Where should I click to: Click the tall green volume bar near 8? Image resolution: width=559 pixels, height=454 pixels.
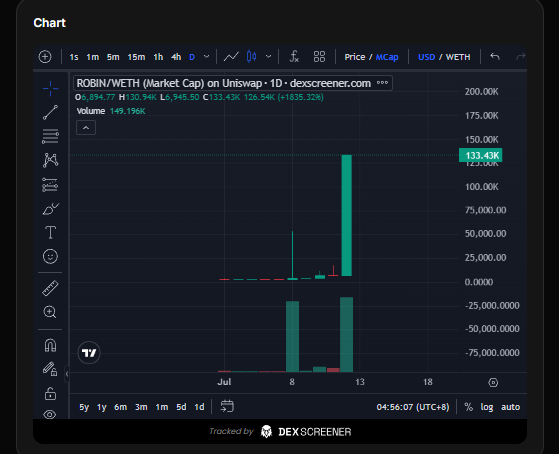(x=293, y=336)
